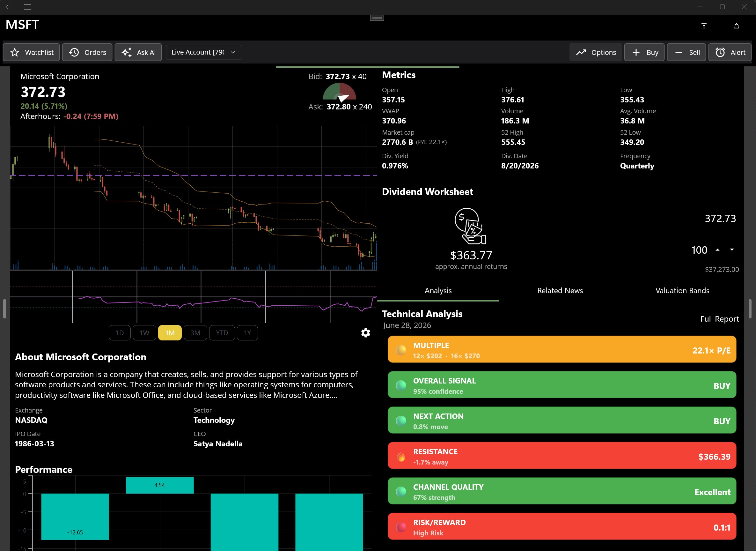Click the Ask price 372.80

click(x=338, y=107)
